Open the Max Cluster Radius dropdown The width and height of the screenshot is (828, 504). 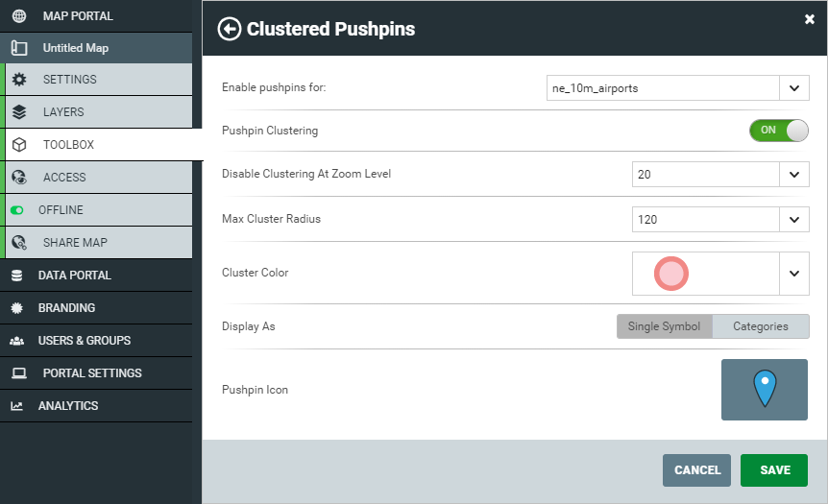pos(720,219)
